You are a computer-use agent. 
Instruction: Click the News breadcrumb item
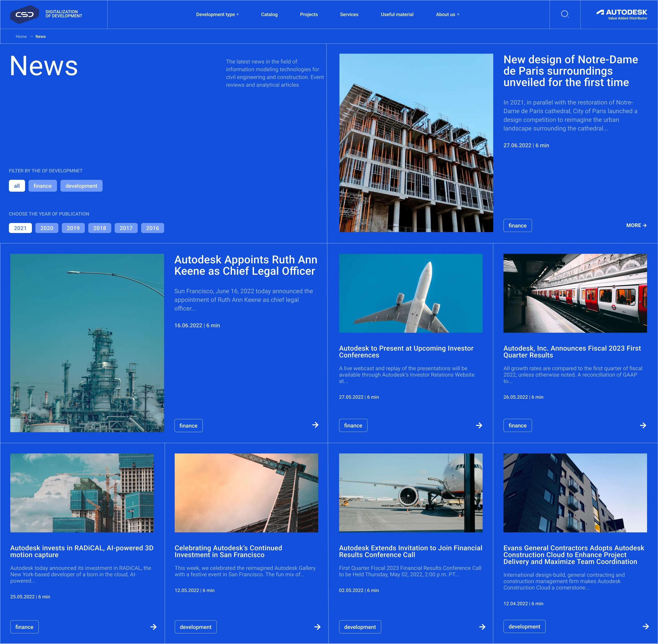tap(41, 36)
